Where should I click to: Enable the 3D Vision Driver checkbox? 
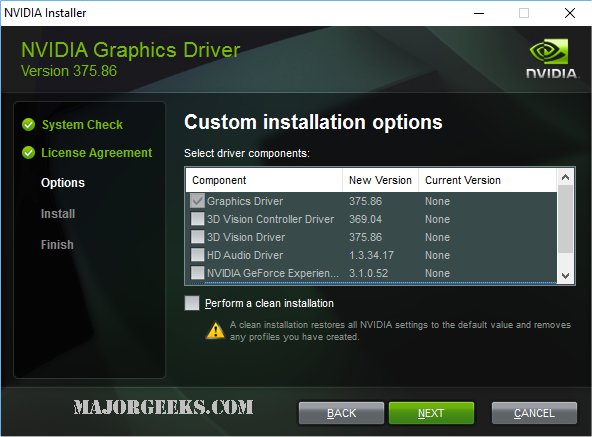tap(197, 237)
